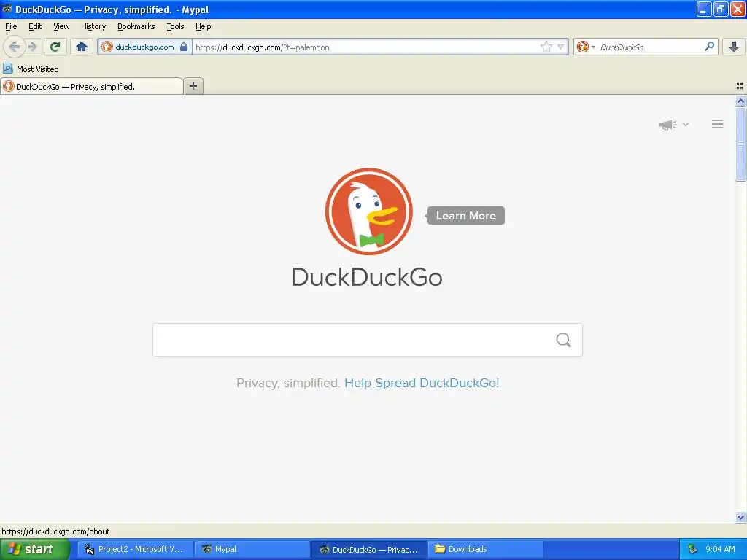Select the DuckDuckGo — Privacy, simplified tab
Viewport: 747px width, 560px height.
[91, 86]
